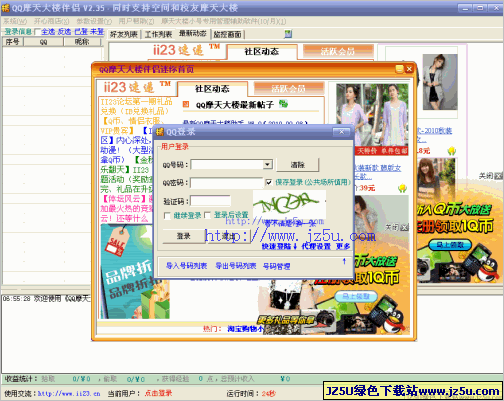Image resolution: width=504 pixels, height=401 pixels.
Task: Click into the 验证码 input field
Action: tap(210, 201)
